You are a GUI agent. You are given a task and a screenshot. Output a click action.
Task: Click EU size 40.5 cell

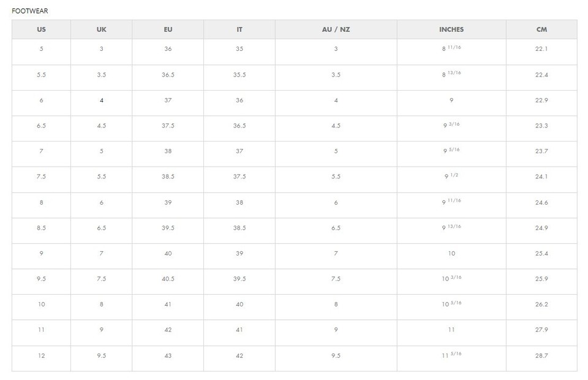(x=168, y=279)
